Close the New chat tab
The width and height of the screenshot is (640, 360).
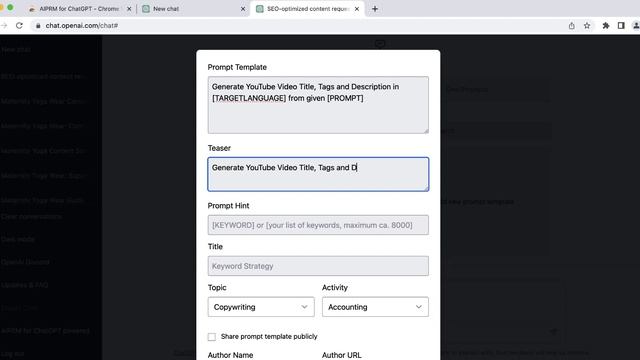pyautogui.click(x=243, y=9)
